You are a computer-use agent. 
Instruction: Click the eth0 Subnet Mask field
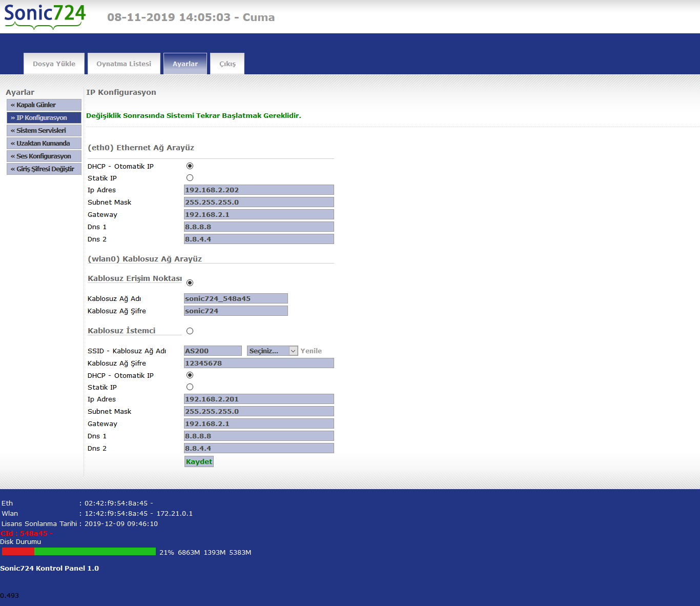(259, 202)
